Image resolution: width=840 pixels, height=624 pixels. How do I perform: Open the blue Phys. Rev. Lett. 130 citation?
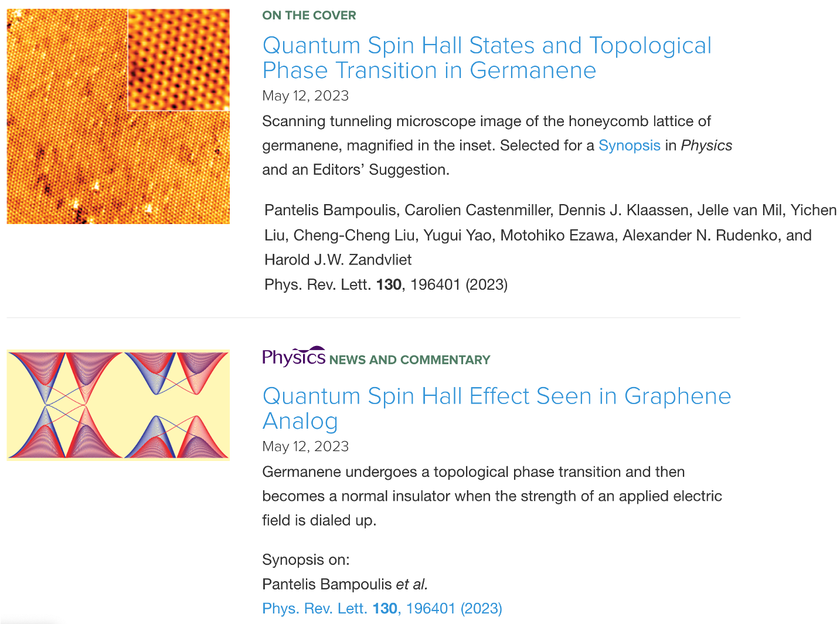point(382,608)
